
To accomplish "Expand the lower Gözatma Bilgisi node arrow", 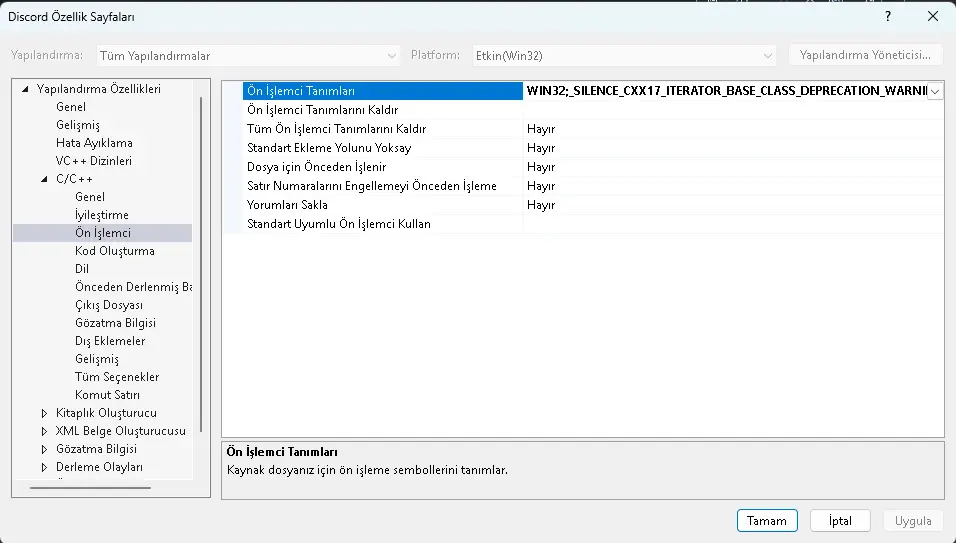I will coord(44,449).
